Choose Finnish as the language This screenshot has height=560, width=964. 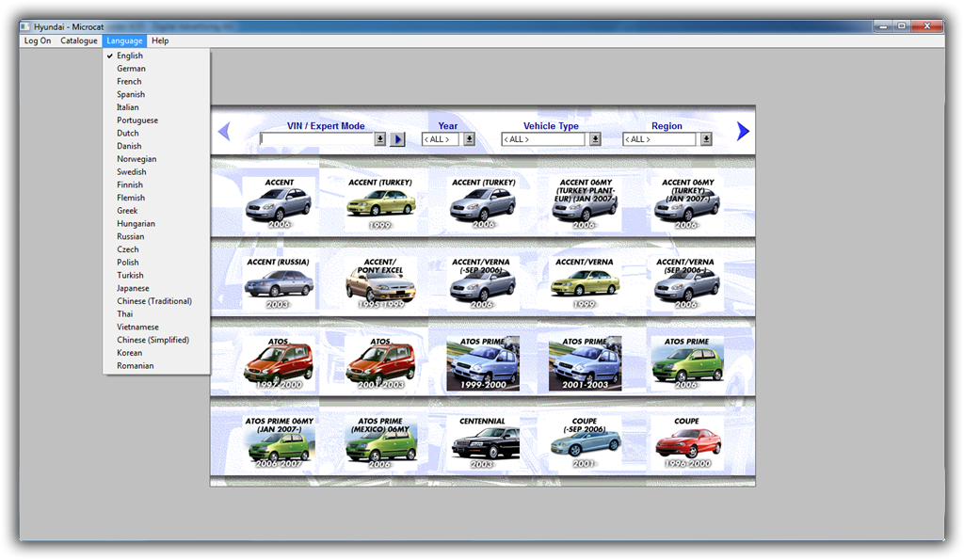[156, 184]
